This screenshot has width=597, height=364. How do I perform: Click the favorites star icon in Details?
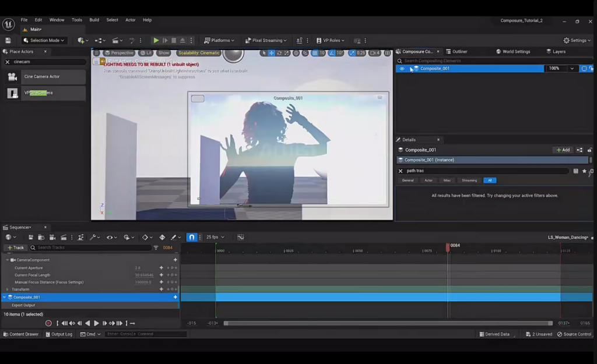(x=584, y=171)
